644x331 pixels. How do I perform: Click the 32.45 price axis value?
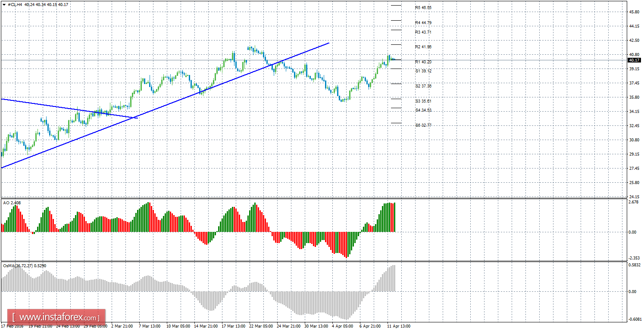point(634,126)
